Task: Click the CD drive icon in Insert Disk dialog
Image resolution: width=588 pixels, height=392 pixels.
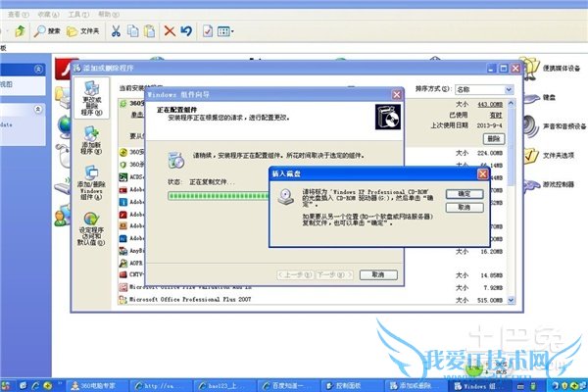Action: pos(286,197)
